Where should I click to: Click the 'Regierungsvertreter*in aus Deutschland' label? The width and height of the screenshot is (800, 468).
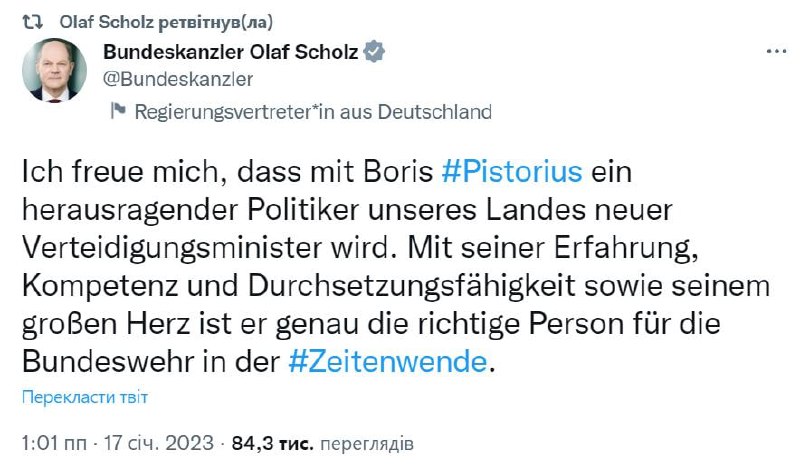(x=313, y=111)
